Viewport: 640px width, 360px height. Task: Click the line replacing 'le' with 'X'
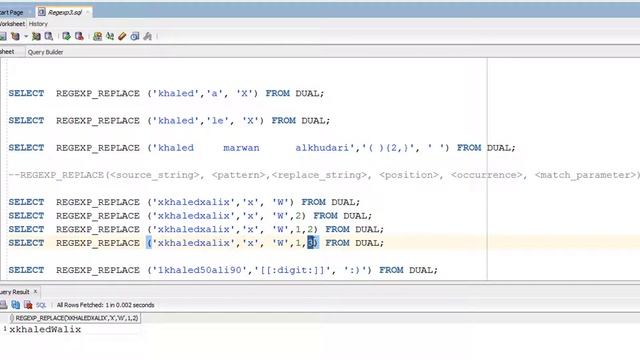pyautogui.click(x=169, y=121)
